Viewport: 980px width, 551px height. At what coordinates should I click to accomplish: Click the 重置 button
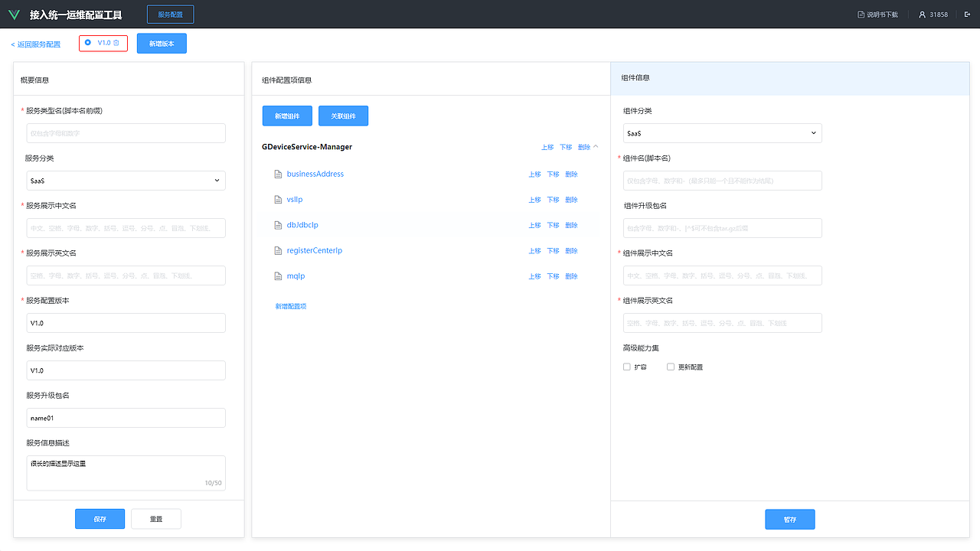tap(156, 519)
